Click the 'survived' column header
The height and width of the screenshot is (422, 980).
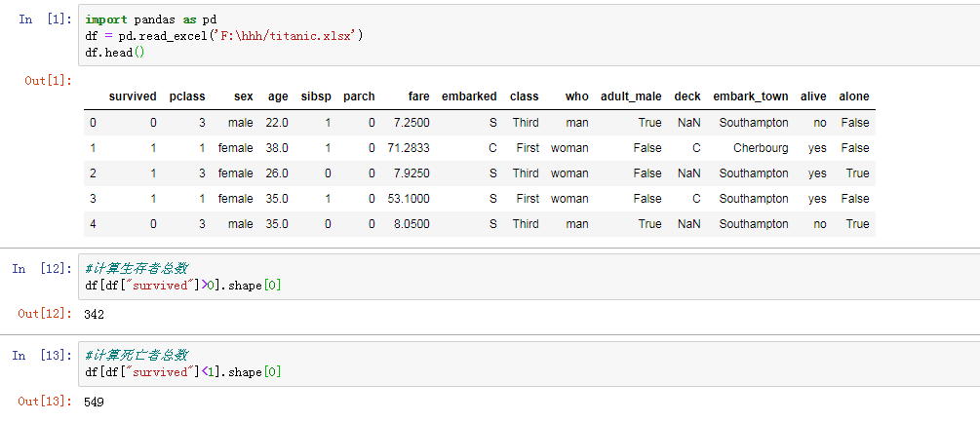click(x=132, y=96)
